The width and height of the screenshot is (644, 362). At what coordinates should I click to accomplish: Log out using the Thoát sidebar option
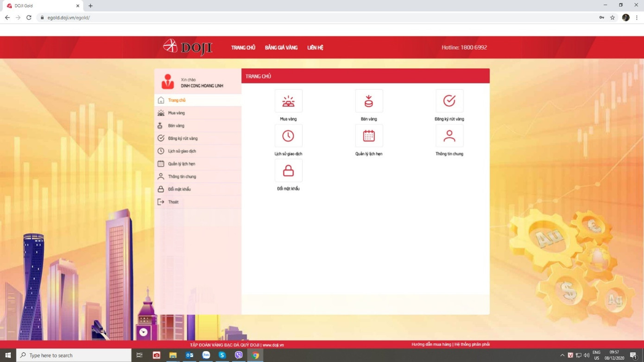tap(173, 201)
